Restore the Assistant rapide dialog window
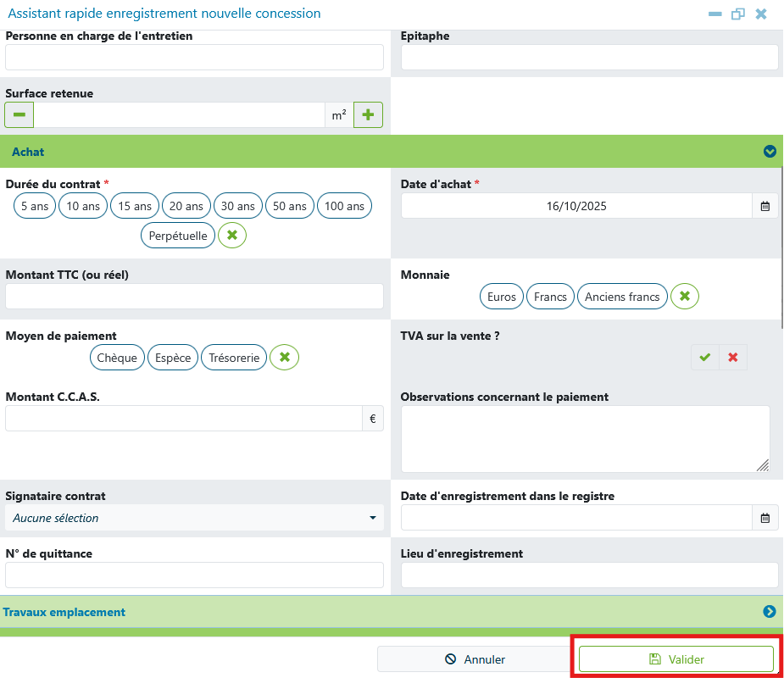 pos(738,14)
